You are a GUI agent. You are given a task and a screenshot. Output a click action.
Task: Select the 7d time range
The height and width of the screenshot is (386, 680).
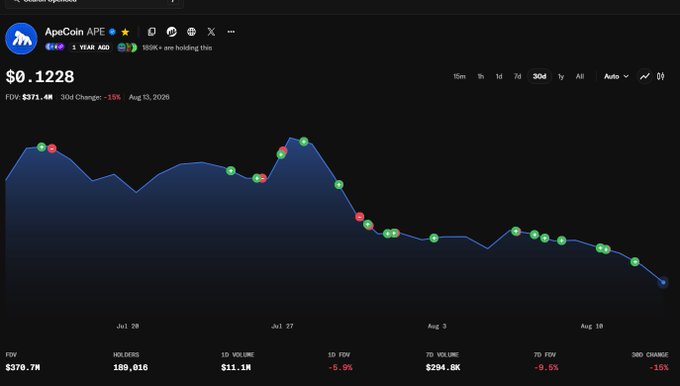[517, 76]
